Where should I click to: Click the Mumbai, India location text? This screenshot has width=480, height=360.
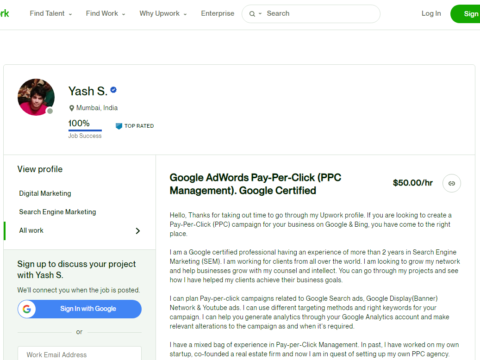click(x=97, y=108)
